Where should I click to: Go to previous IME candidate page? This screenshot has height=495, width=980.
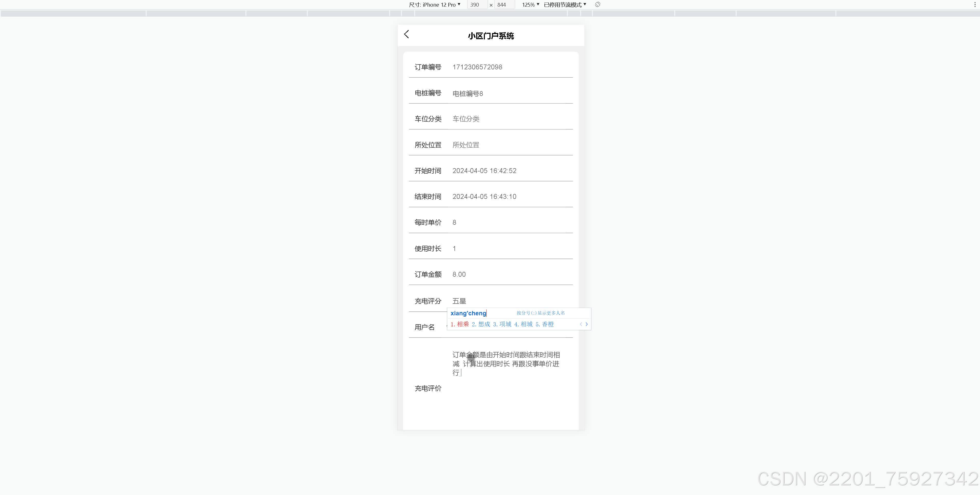pyautogui.click(x=581, y=324)
